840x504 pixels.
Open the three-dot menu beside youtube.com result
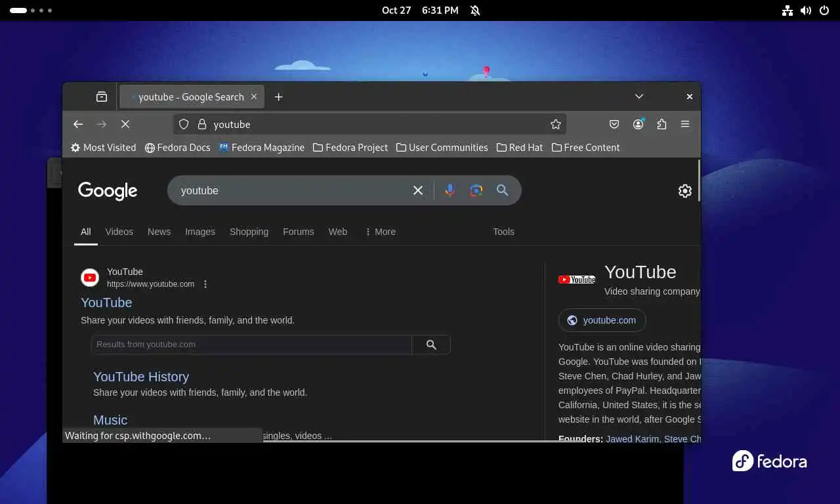pyautogui.click(x=205, y=284)
